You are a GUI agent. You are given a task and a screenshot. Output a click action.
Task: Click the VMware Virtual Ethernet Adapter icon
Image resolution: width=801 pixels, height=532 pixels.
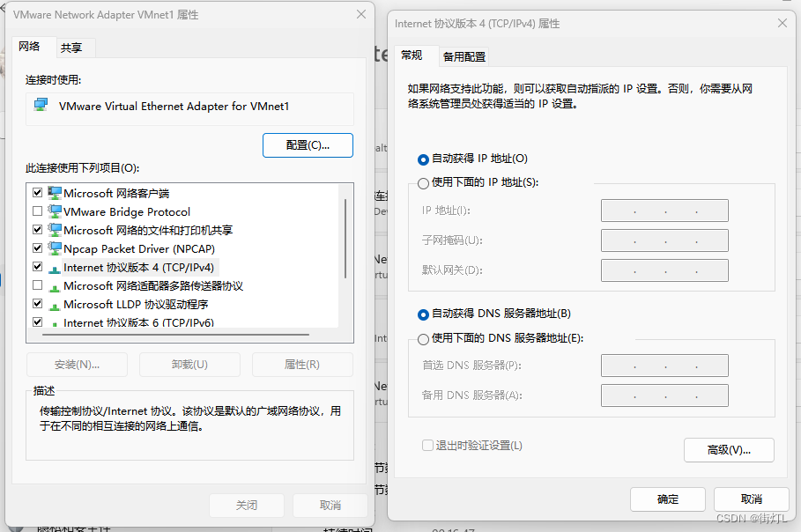click(x=41, y=105)
